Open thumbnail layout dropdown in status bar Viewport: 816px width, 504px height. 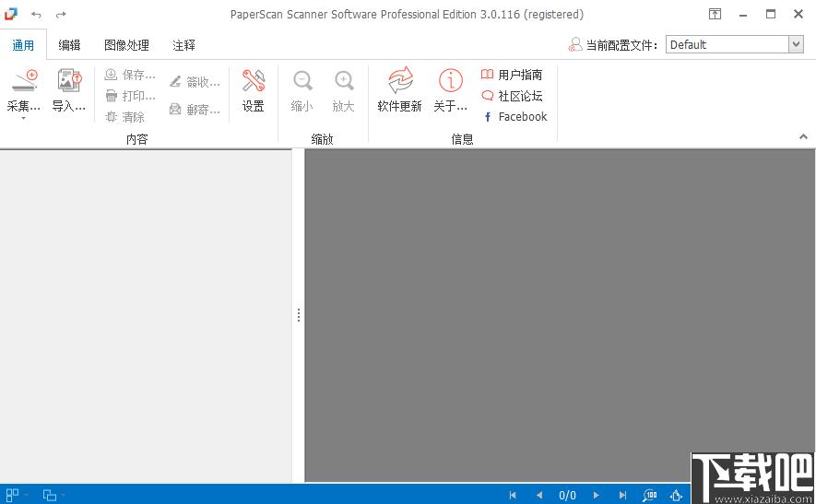coord(17,495)
